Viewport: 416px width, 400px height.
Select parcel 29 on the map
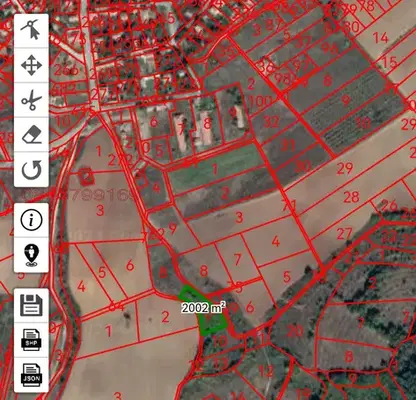[x=344, y=169]
